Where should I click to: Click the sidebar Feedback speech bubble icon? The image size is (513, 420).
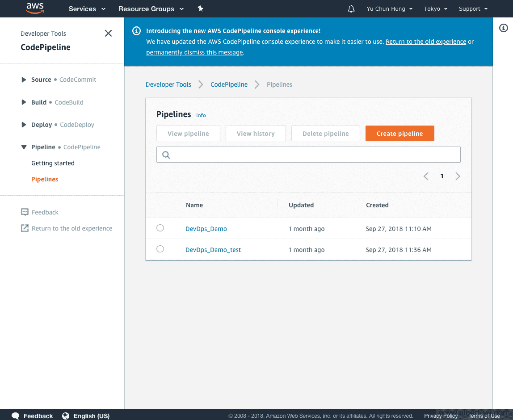tap(25, 212)
